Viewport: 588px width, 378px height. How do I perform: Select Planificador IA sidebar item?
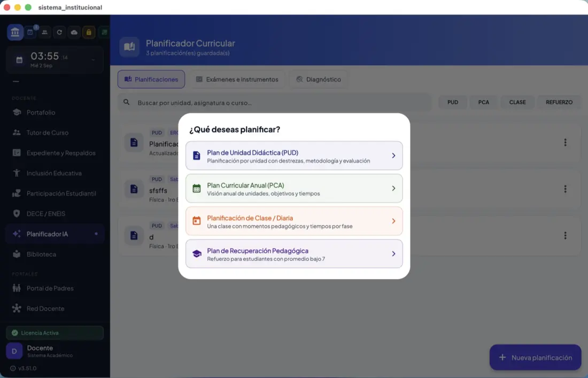(55, 234)
